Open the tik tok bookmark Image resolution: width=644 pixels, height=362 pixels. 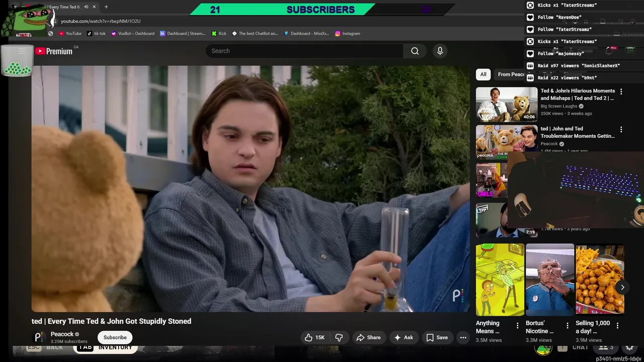(x=96, y=34)
